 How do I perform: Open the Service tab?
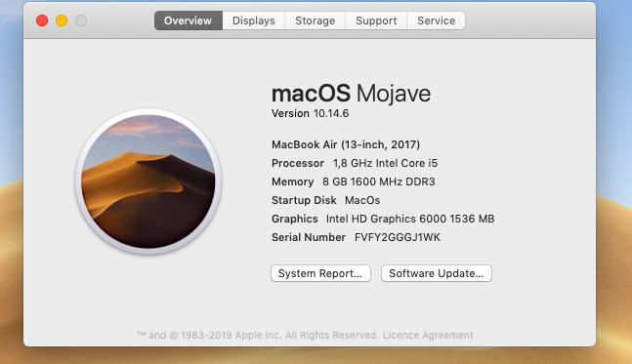point(436,20)
